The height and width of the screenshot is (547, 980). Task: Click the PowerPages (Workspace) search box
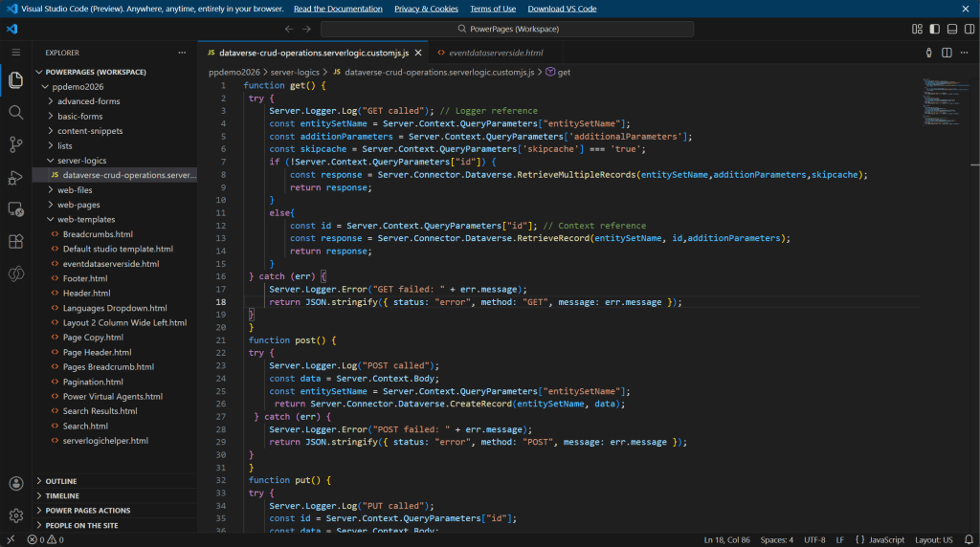click(x=507, y=29)
